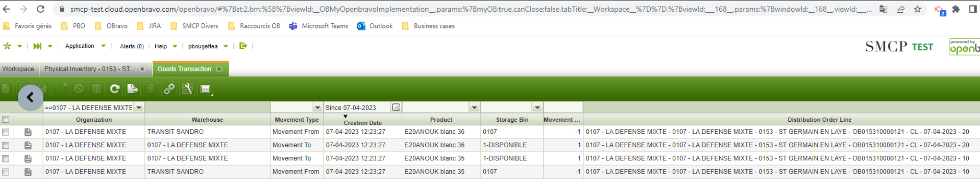
Task: Check the box for Movement To blanc 35 row
Action: click(x=6, y=158)
